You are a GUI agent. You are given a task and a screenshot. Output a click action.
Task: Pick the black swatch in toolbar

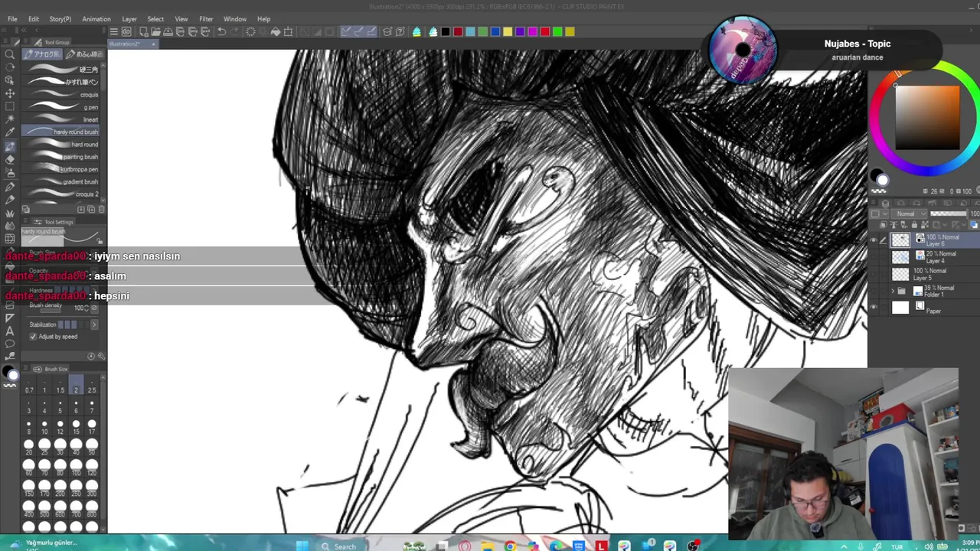pyautogui.click(x=446, y=31)
